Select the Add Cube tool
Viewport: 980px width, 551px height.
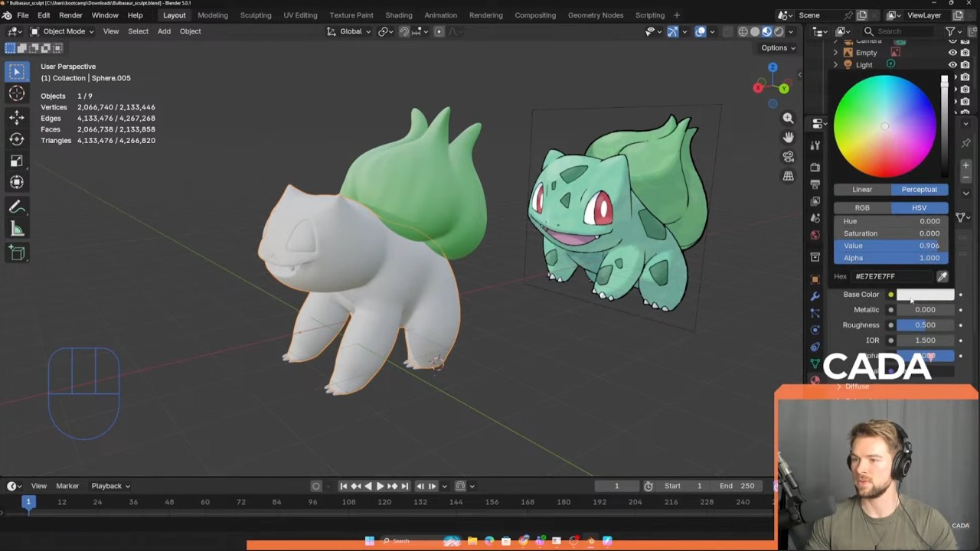tap(17, 253)
